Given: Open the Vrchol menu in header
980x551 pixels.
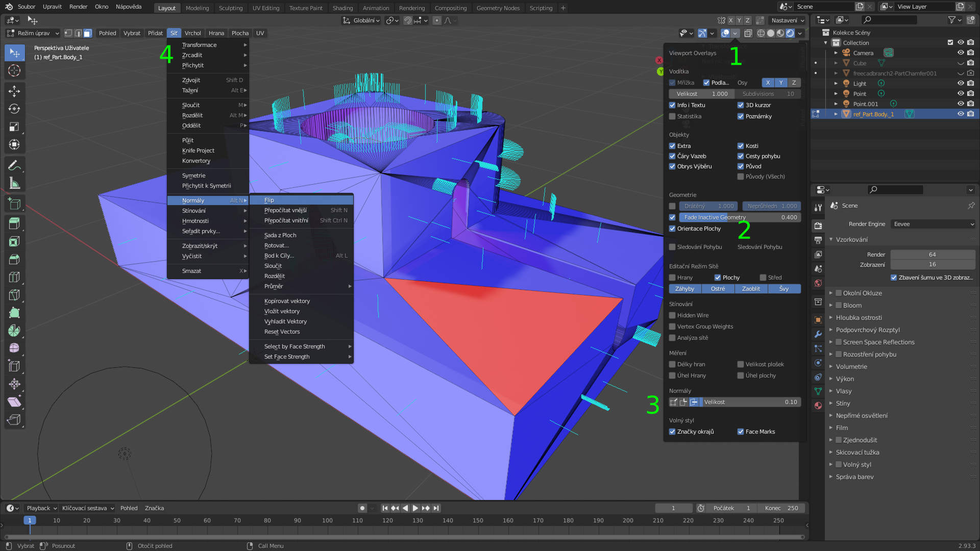Looking at the screenshot, I should 192,33.
